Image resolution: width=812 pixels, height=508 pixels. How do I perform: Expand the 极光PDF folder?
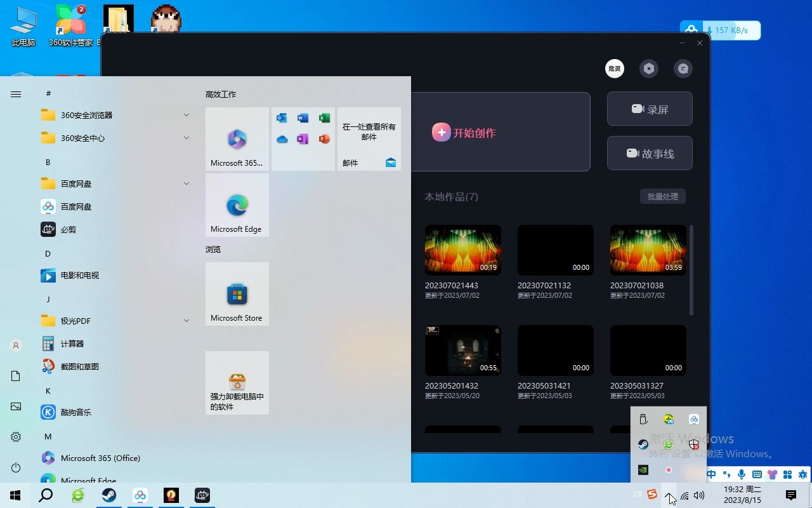[x=114, y=321]
